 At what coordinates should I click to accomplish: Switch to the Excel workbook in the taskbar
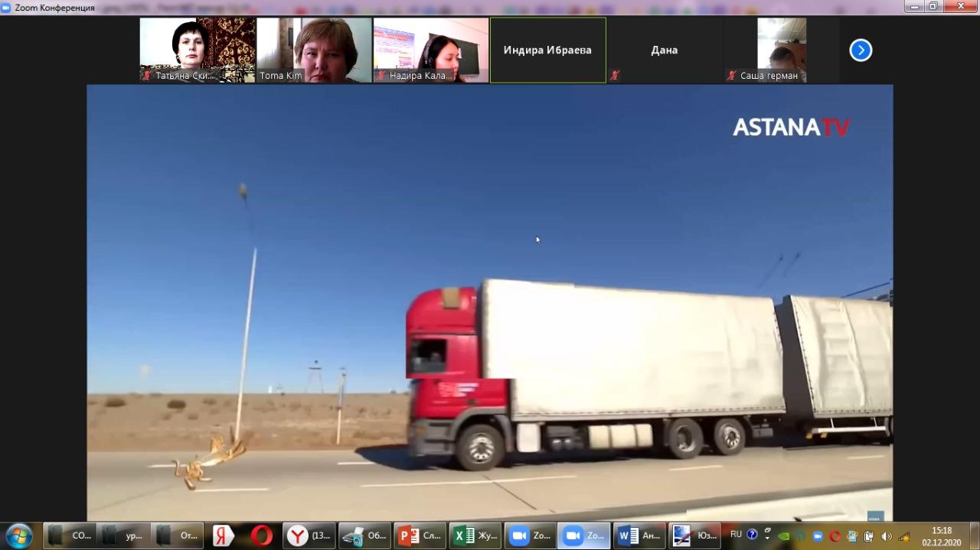click(475, 535)
